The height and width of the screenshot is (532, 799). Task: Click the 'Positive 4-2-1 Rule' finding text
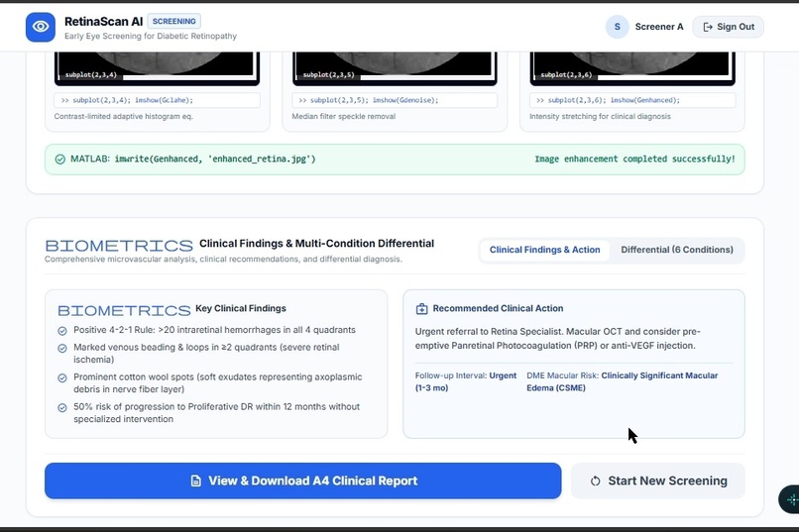(x=214, y=330)
